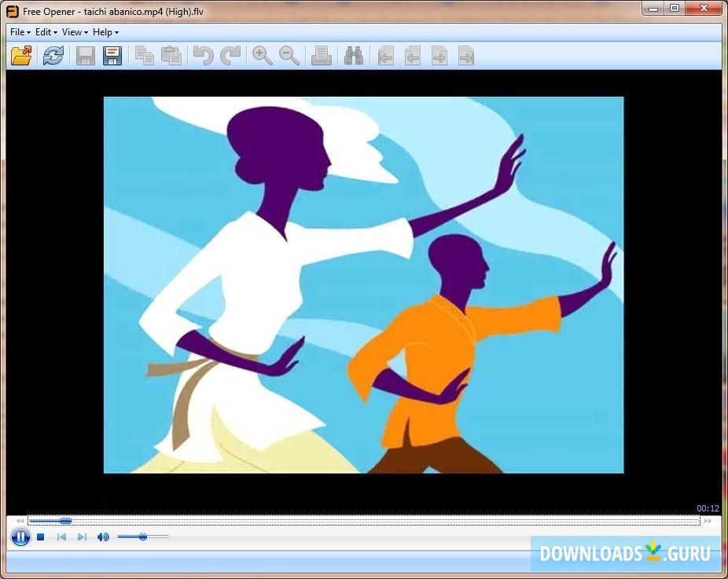Click the Print icon in toolbar

pos(322,56)
